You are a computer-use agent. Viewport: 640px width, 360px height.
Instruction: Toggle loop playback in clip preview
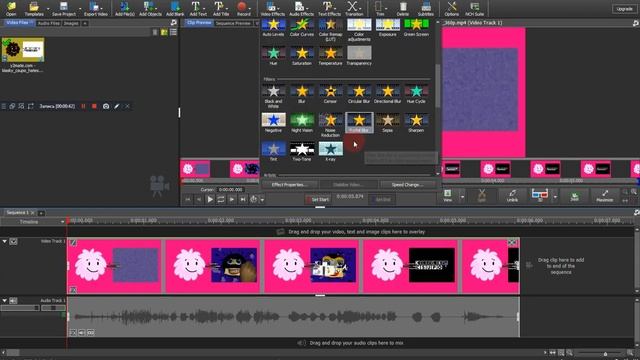(221, 199)
